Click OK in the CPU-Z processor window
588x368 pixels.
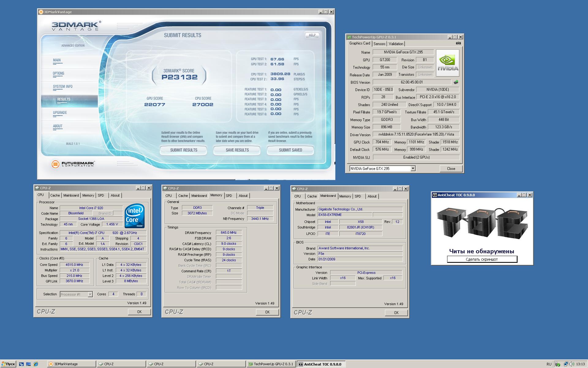coord(139,312)
